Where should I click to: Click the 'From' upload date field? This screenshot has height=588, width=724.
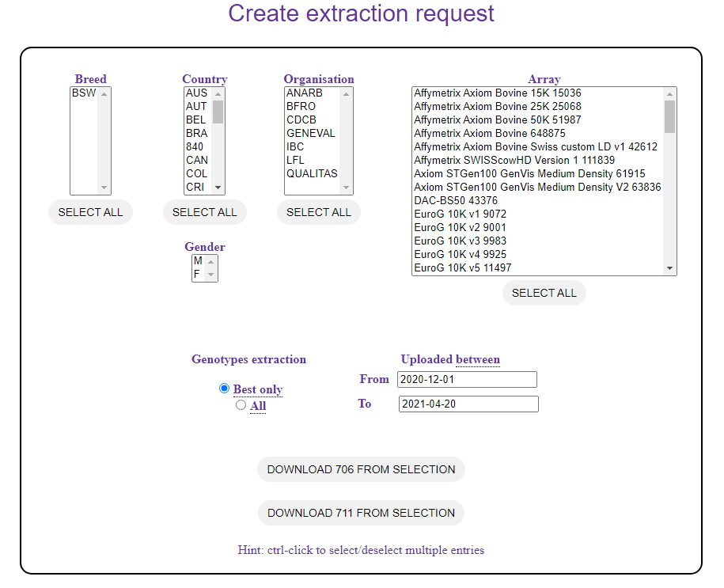467,380
